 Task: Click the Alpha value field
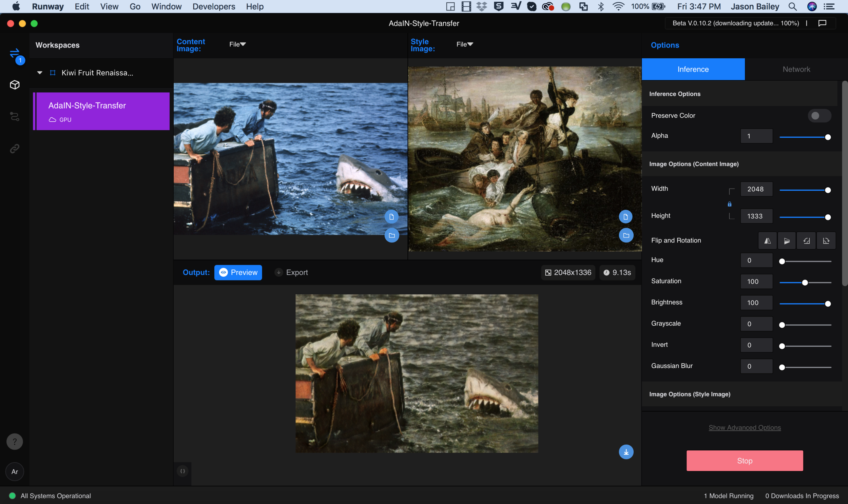point(757,136)
